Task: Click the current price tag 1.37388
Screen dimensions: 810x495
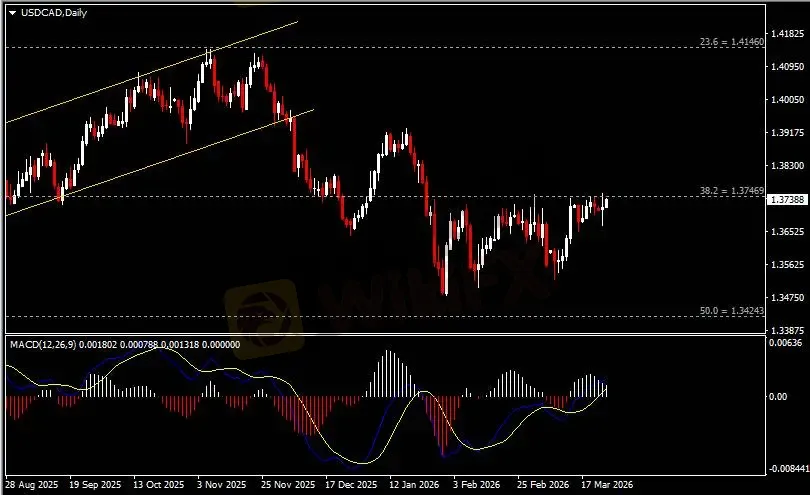Action: 787,199
